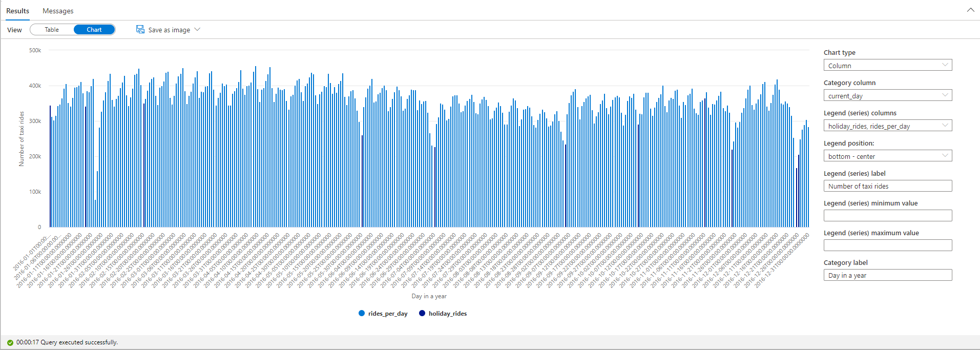The height and width of the screenshot is (350, 980).
Task: Open the Messages tab
Action: (58, 11)
